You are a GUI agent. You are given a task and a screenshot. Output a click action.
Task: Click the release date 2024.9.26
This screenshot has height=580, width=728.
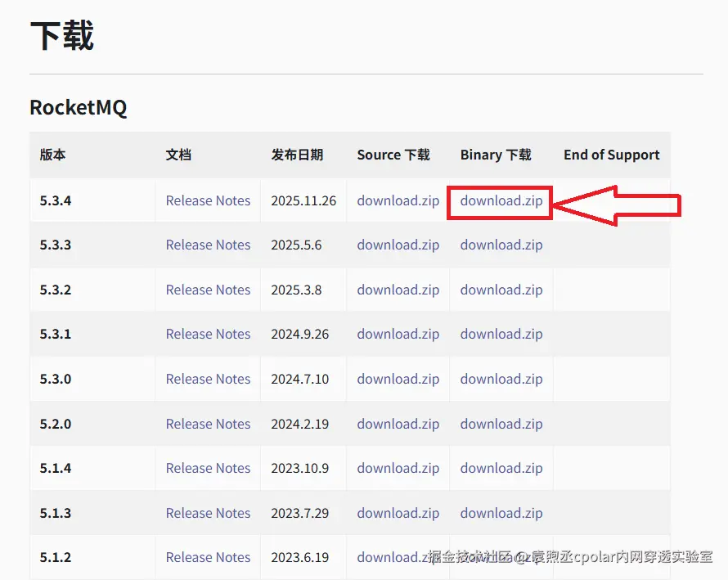pos(300,334)
